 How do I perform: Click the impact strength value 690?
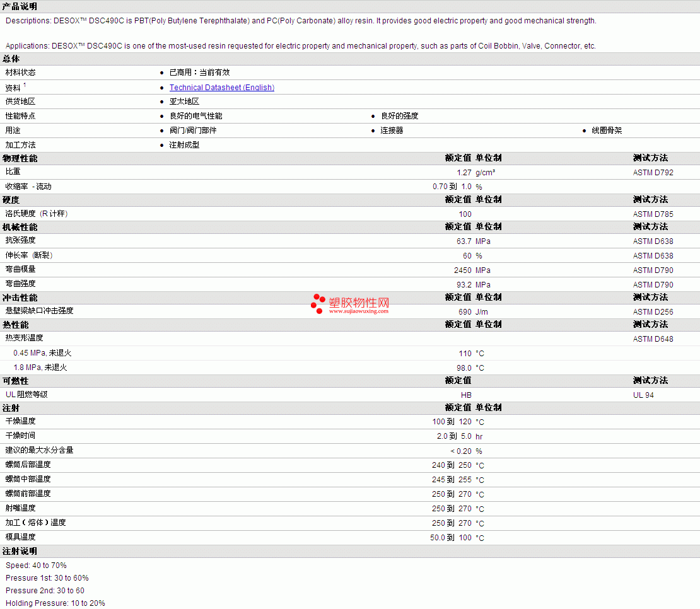pyautogui.click(x=465, y=312)
